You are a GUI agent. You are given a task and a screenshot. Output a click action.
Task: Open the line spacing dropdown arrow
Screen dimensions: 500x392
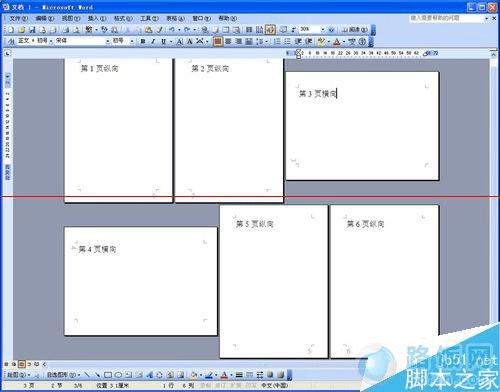click(266, 41)
